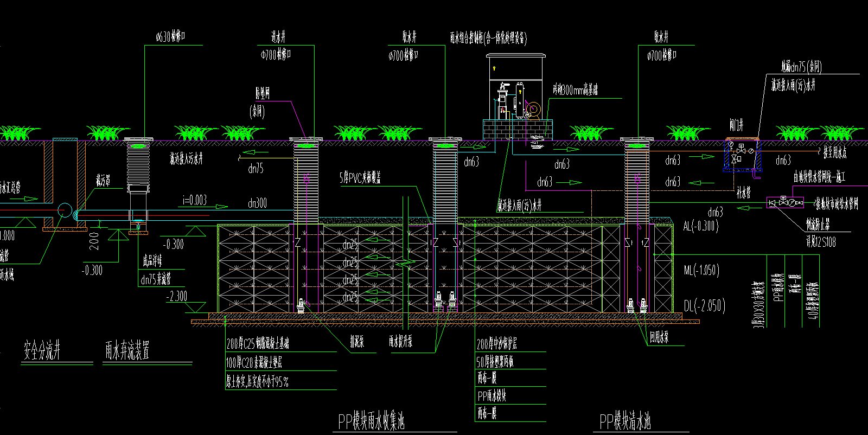Click the valve well box symbol
868x435 pixels.
(x=742, y=155)
